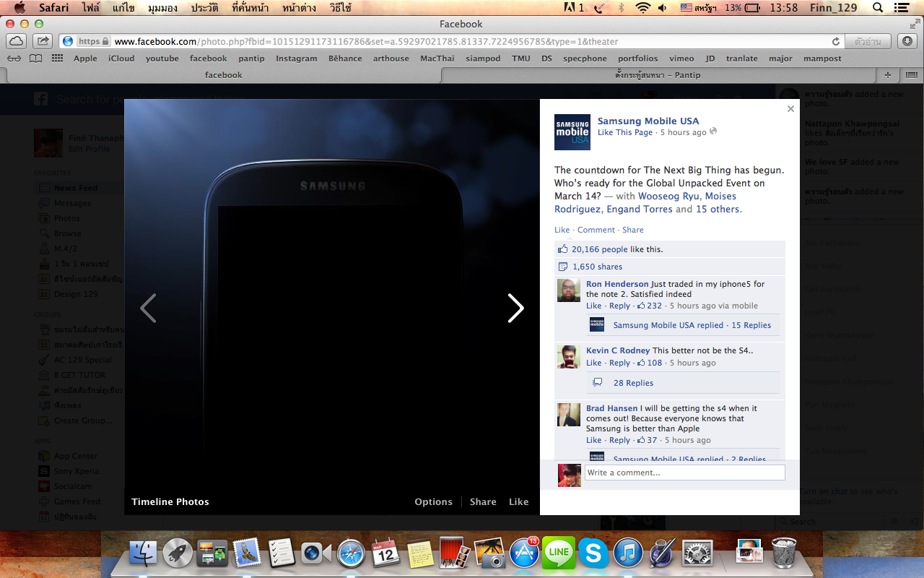Open the iCloud Tabs cloud button in Safari
This screenshot has height=578, width=924.
tap(17, 41)
